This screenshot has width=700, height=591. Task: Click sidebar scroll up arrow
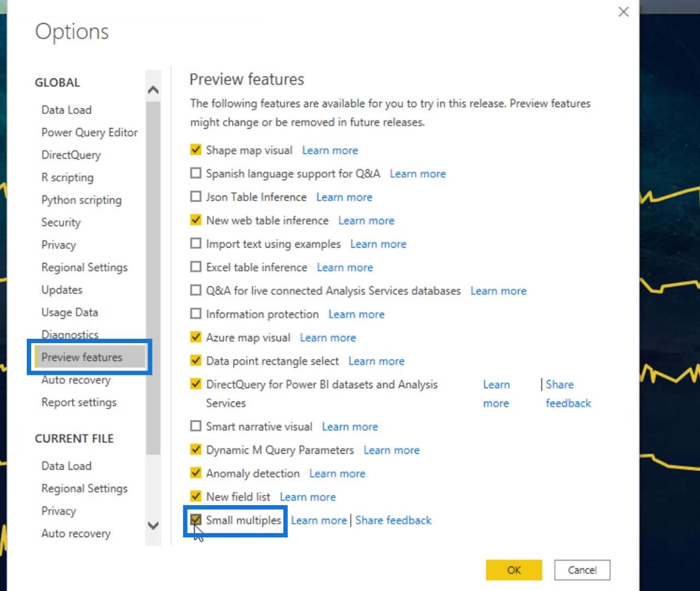point(153,90)
